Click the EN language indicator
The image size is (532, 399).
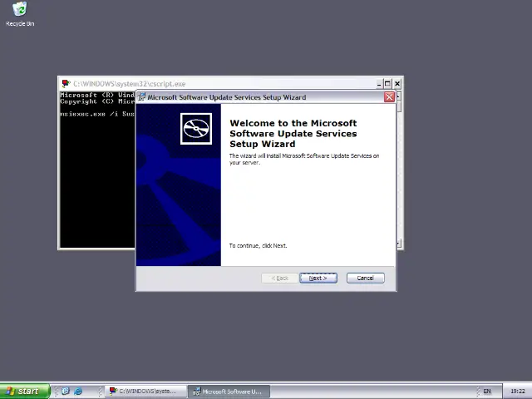(x=487, y=392)
